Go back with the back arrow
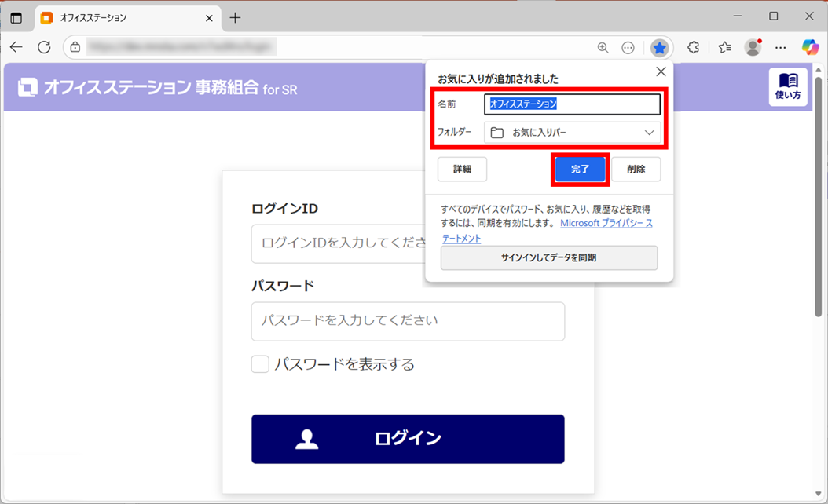The image size is (828, 504). click(x=16, y=48)
